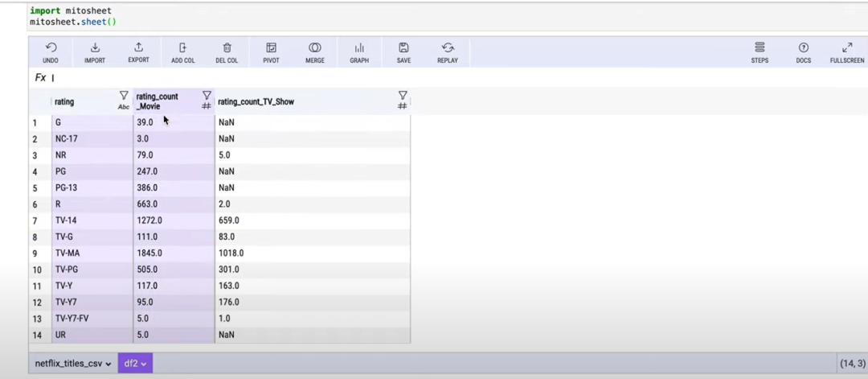This screenshot has width=868, height=379.
Task: Click the Export icon
Action: 138,47
